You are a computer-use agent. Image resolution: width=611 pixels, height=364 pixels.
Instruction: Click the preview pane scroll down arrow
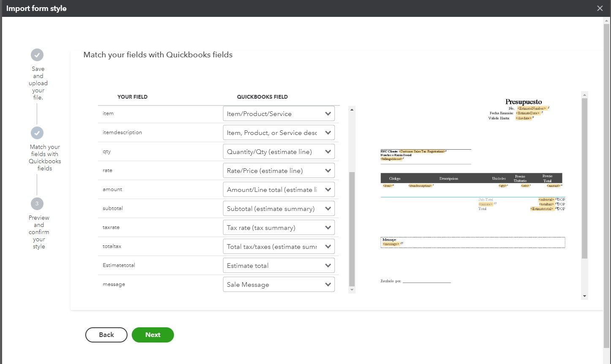click(x=585, y=296)
